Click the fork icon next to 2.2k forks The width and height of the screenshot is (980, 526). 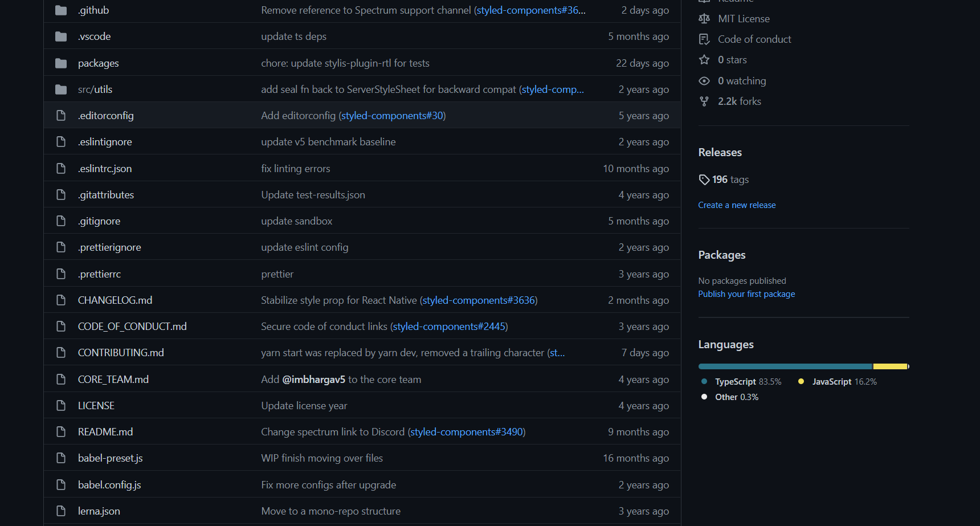pyautogui.click(x=704, y=101)
